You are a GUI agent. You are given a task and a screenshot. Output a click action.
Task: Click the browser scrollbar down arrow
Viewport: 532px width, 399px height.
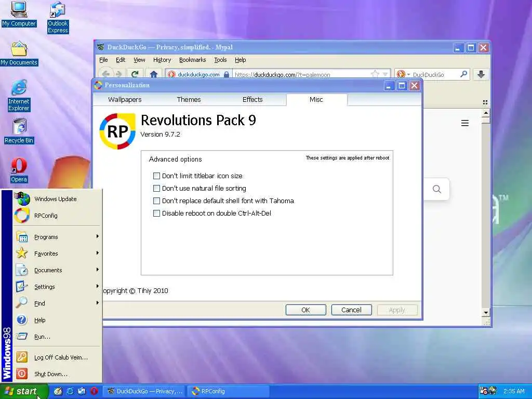coord(486,313)
